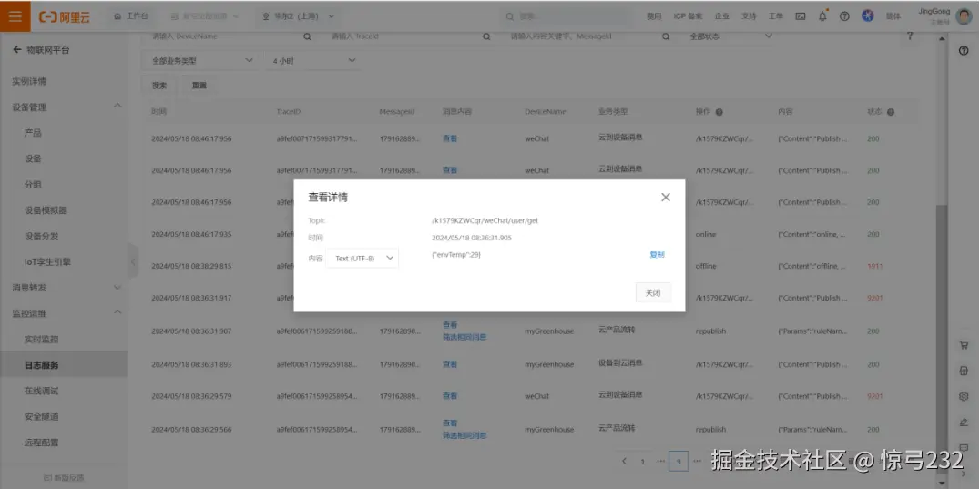
Task: Select 日志服务 in the sidebar
Action: click(64, 365)
